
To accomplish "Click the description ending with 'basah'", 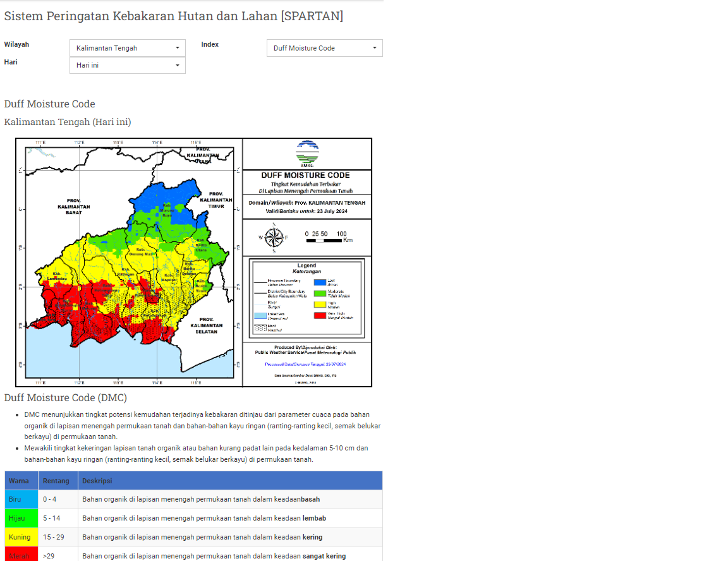I will (201, 499).
